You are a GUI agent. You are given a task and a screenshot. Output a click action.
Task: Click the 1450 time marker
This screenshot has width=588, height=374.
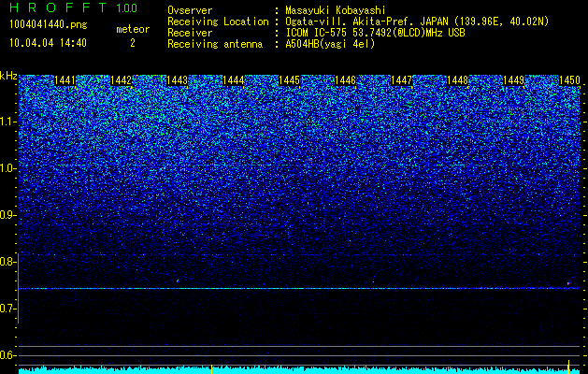point(569,80)
